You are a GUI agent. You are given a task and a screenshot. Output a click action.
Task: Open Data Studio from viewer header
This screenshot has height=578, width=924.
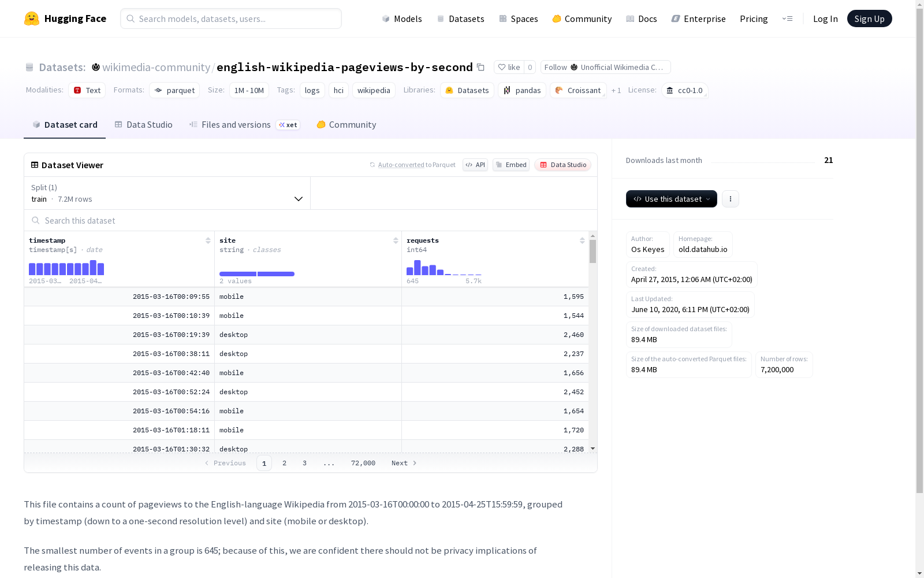(563, 165)
